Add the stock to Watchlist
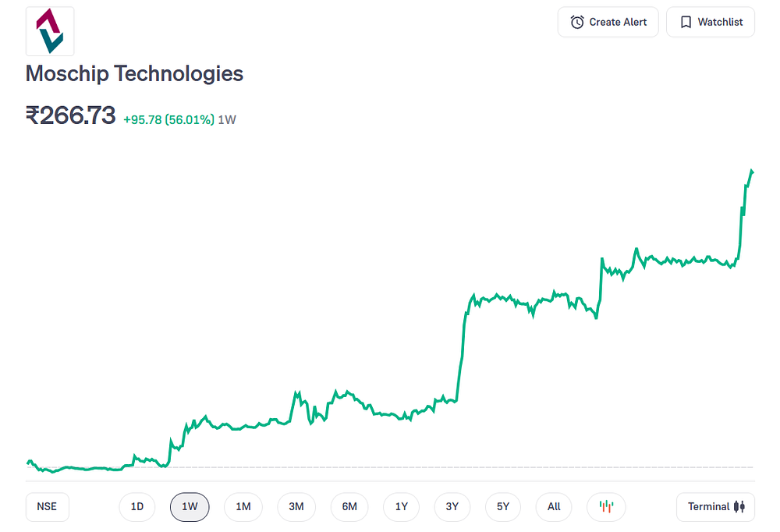Screen dimensions: 780x532 pyautogui.click(x=711, y=22)
